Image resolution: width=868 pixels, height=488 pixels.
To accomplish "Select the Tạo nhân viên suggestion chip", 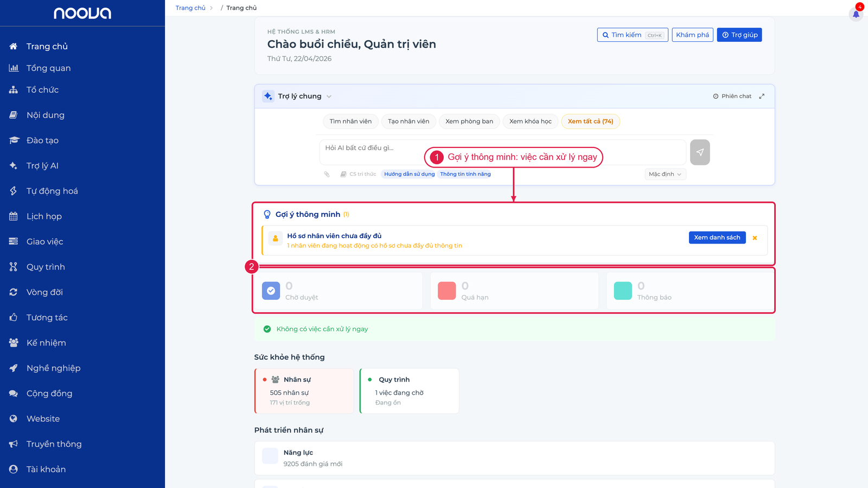I will [409, 121].
